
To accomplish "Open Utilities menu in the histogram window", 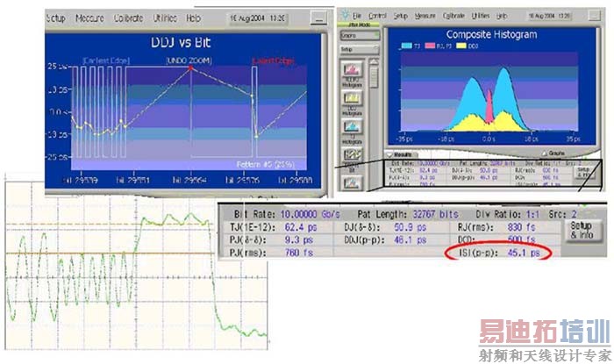I will pyautogui.click(x=481, y=16).
